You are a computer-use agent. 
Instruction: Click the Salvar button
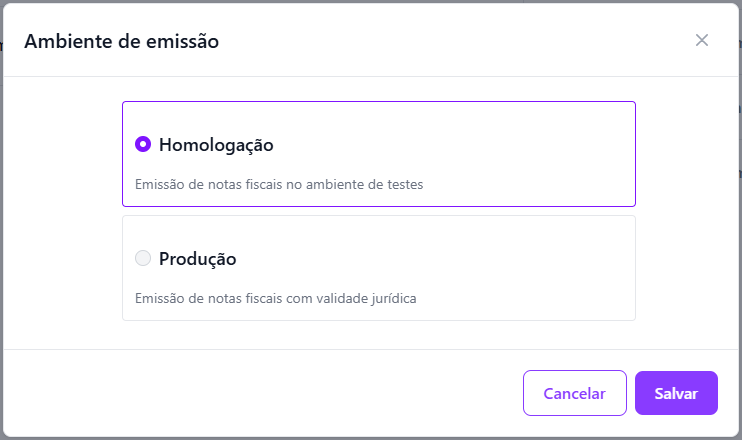(x=676, y=393)
